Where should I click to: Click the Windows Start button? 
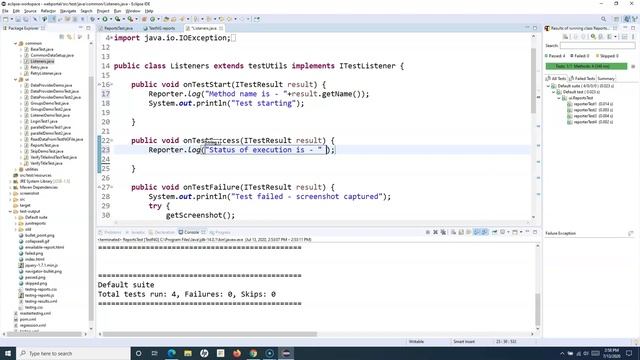click(8, 353)
